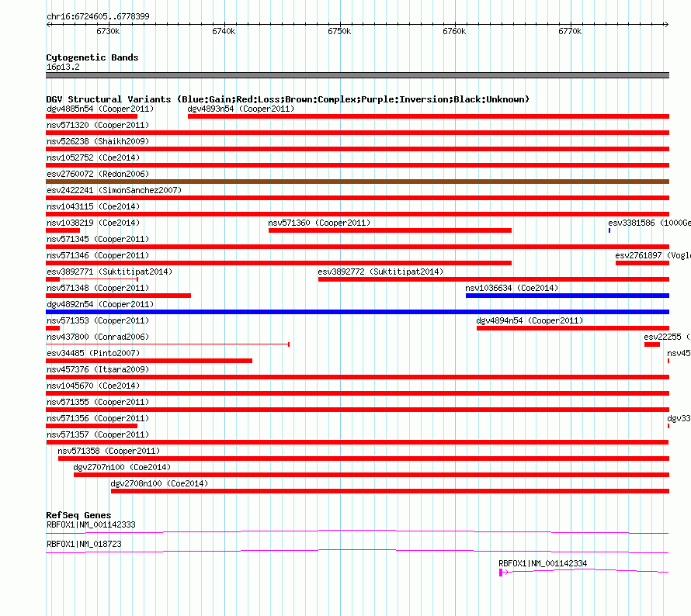Click esv2760072 (Redon2006) label

click(x=98, y=174)
